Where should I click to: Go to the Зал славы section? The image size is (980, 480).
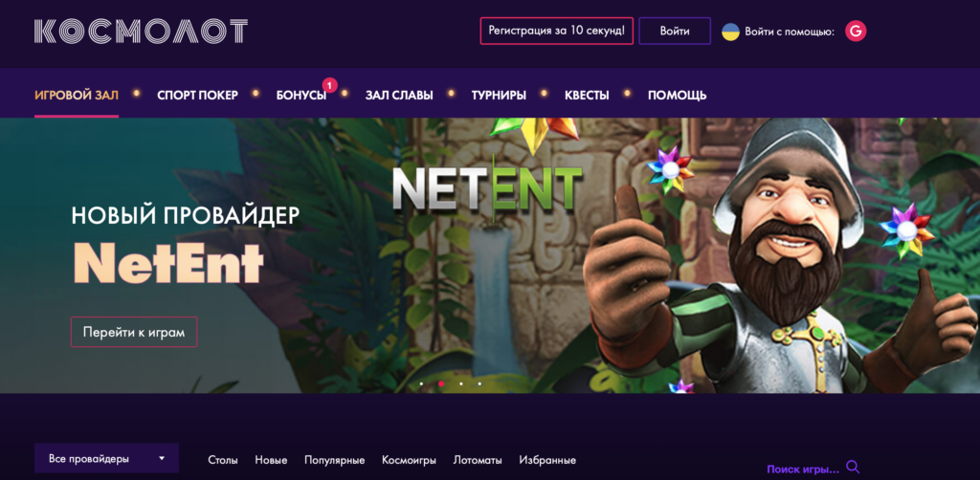[399, 96]
